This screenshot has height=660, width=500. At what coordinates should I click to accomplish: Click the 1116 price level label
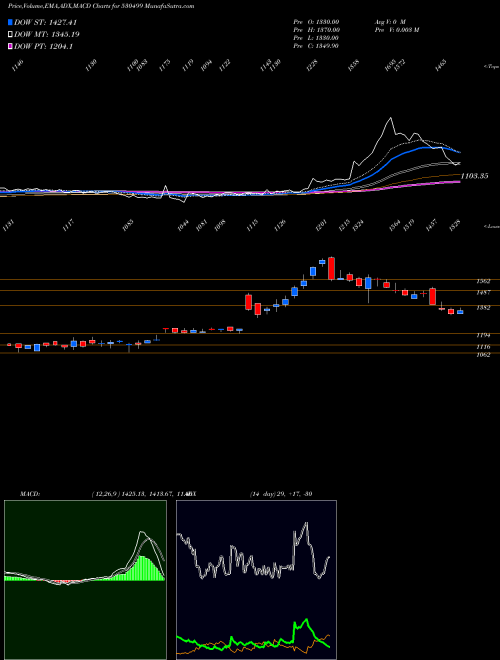pos(483,347)
